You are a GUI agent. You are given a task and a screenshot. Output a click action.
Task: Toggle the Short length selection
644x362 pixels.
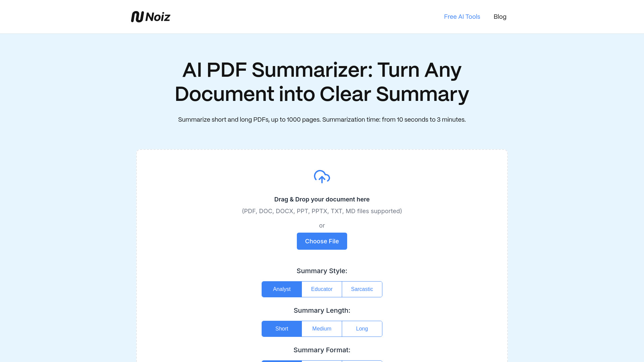pos(282,328)
